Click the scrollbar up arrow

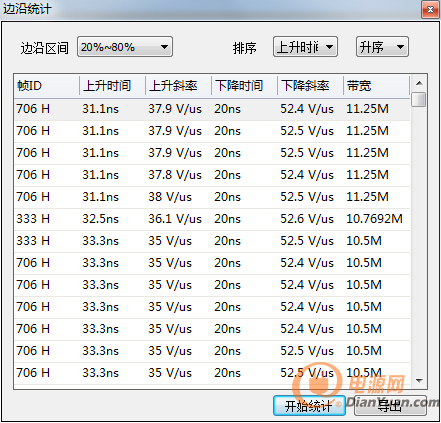[x=419, y=83]
